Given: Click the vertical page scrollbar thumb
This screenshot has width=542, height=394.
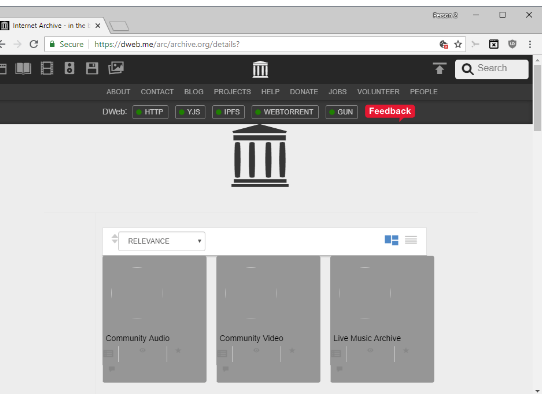Looking at the screenshot, I should 537,98.
